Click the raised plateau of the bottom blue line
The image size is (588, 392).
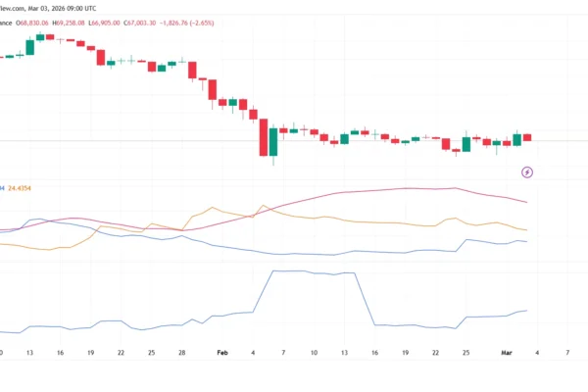pos(309,272)
